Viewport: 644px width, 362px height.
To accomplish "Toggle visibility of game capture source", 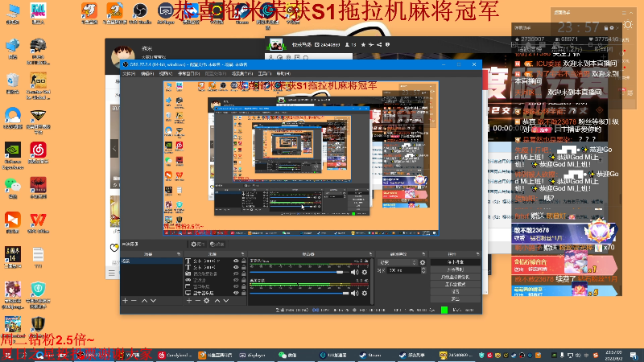I will (236, 280).
